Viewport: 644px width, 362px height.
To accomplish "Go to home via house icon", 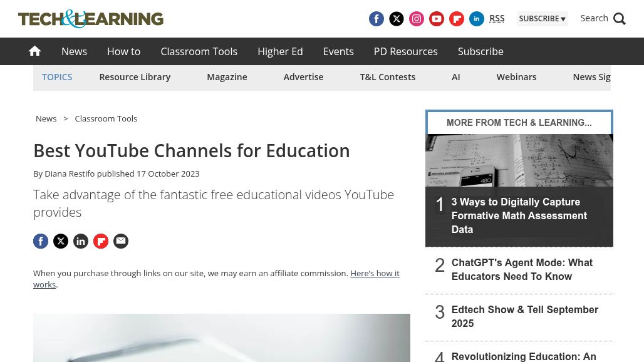I will (34, 51).
